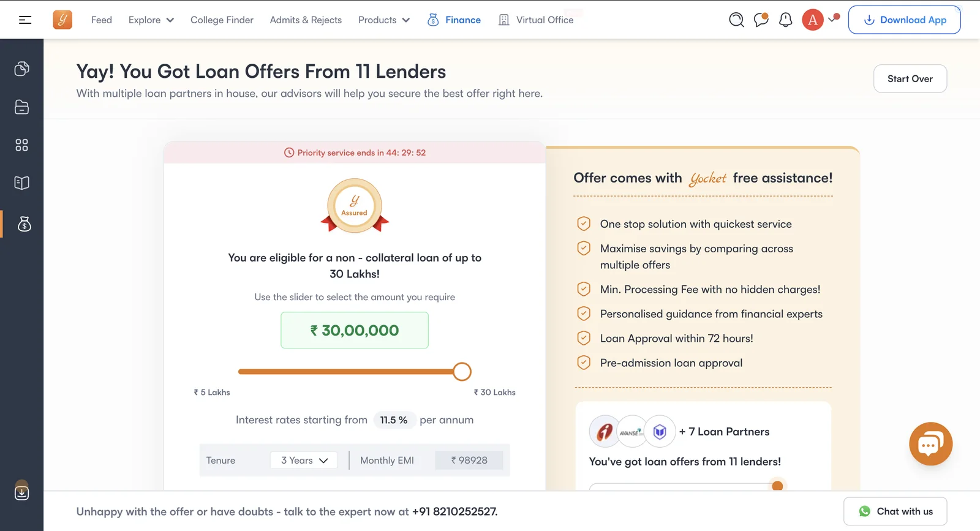The width and height of the screenshot is (980, 531).
Task: Click the profile avatar 'A'
Action: click(813, 20)
